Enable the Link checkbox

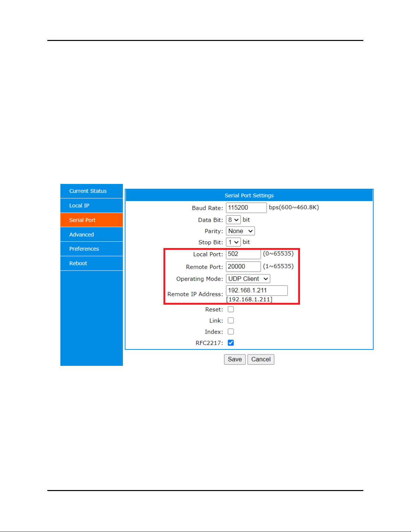231,321
